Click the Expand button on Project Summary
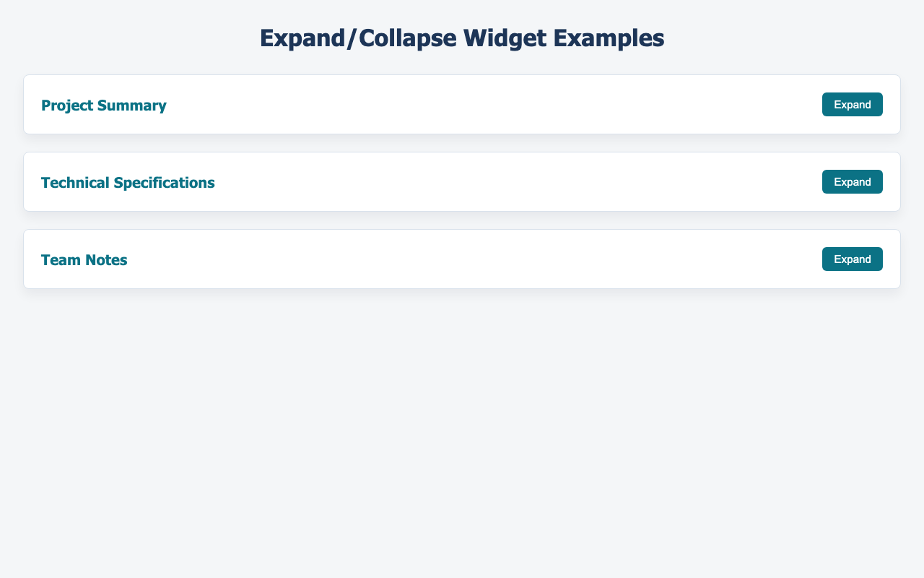924x578 pixels. click(x=852, y=104)
